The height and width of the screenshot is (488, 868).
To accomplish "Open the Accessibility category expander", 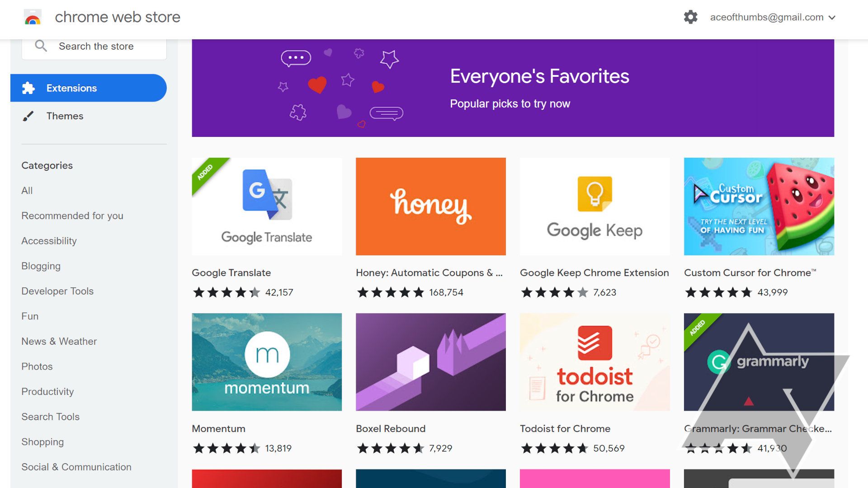I will coord(49,241).
